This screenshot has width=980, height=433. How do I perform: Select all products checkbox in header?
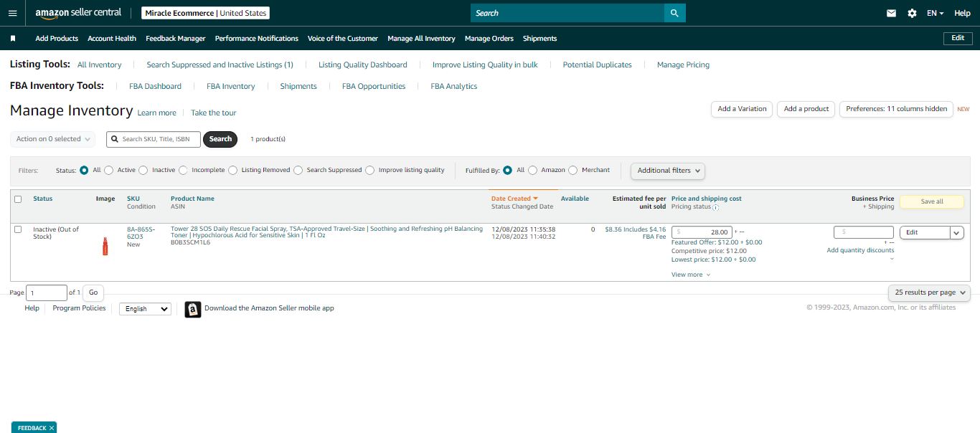pos(18,199)
